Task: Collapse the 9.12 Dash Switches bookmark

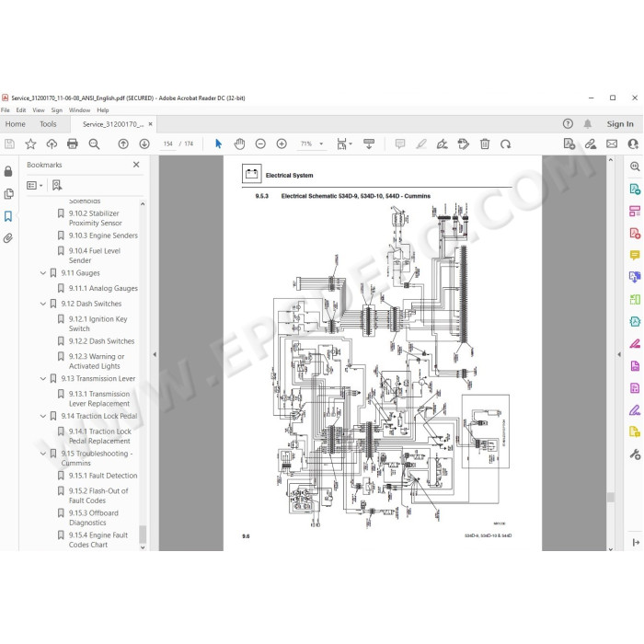Action: (x=42, y=304)
